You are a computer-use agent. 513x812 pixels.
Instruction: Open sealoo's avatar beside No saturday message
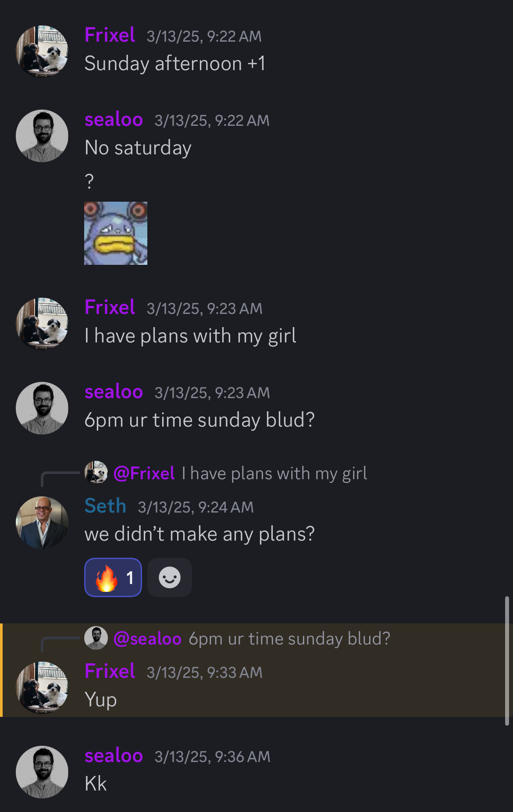click(42, 135)
